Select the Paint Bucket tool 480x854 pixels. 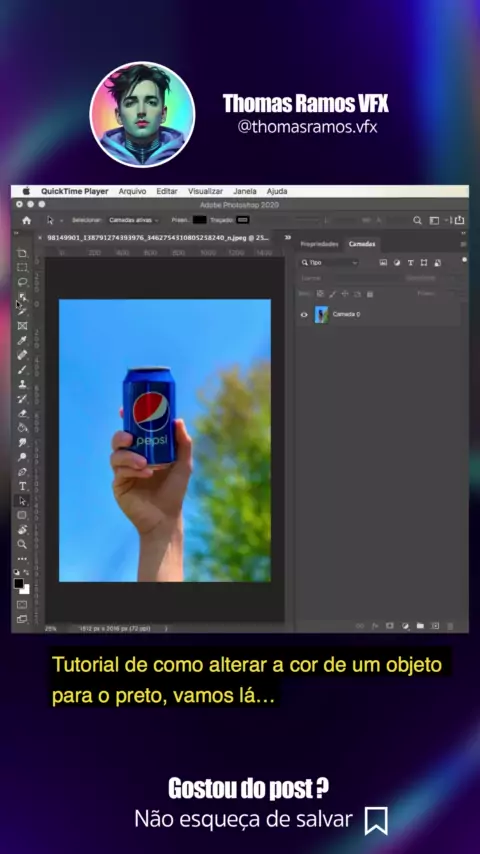tap(22, 428)
